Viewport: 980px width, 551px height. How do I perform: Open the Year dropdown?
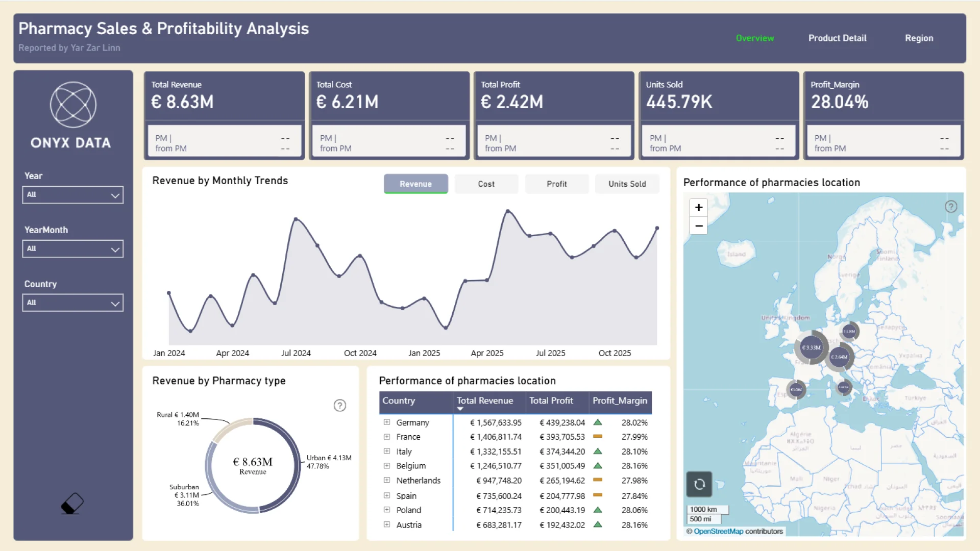pos(73,195)
